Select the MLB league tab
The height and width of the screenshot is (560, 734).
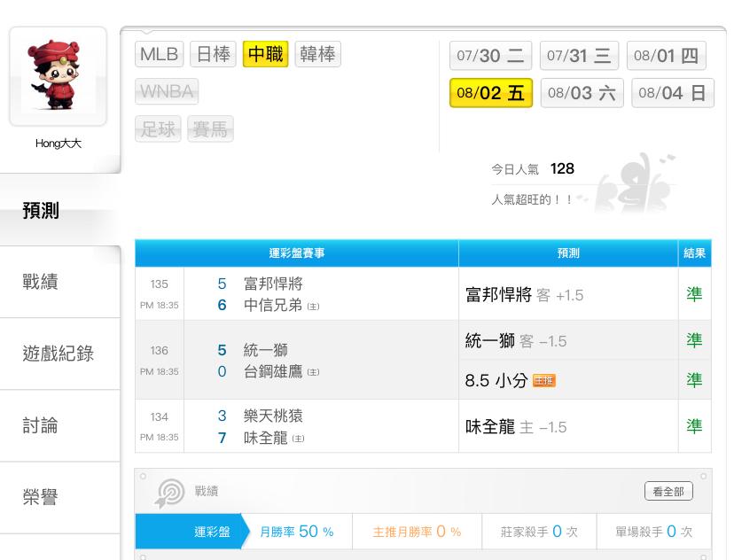(160, 54)
